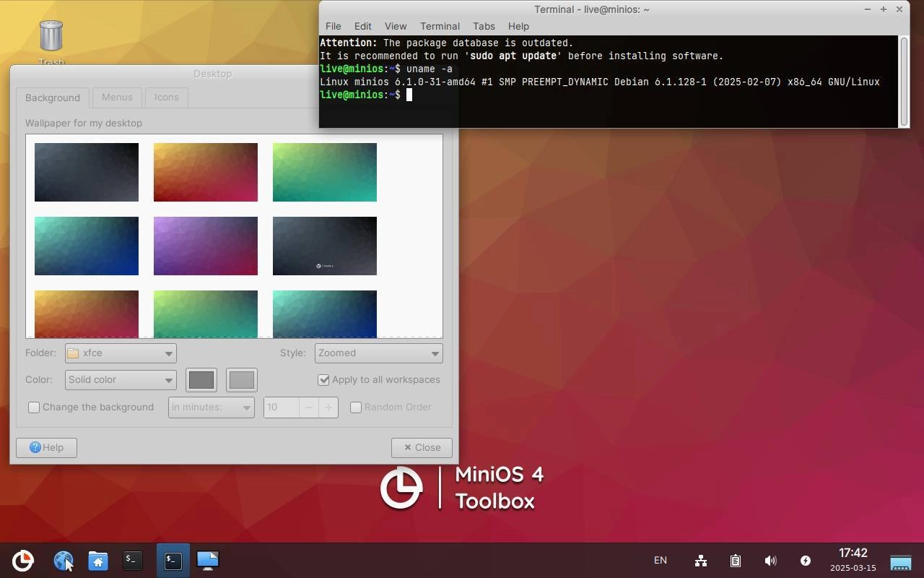This screenshot has height=578, width=924.
Task: Enable Change the background checkbox
Action: [91, 407]
